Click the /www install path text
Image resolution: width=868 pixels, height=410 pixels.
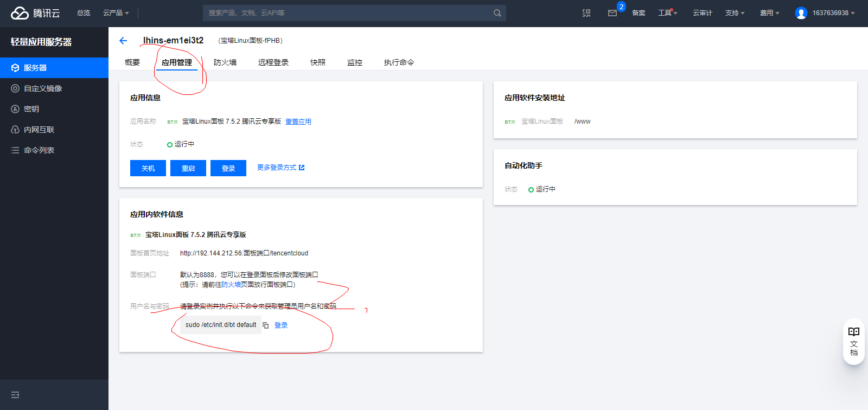click(x=582, y=121)
